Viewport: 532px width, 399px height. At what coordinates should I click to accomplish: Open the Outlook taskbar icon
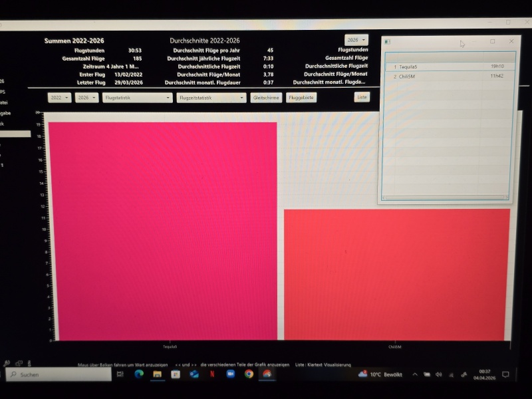(x=194, y=374)
